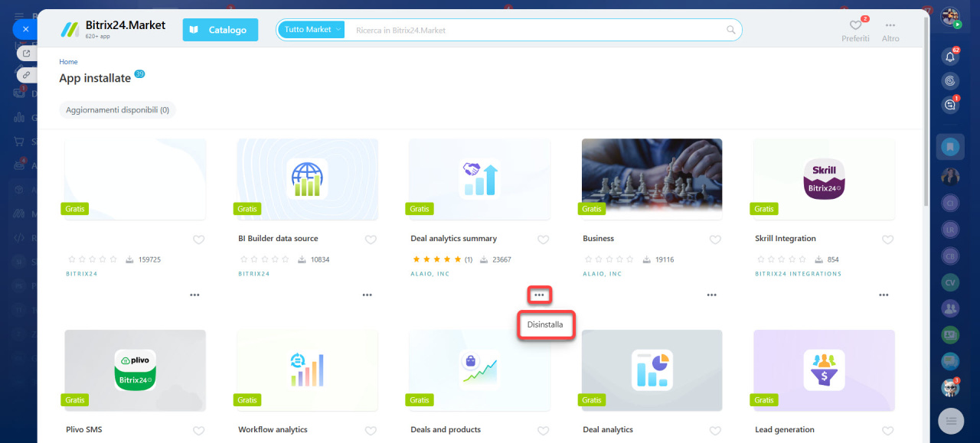Open the Catalogo button

click(x=220, y=30)
